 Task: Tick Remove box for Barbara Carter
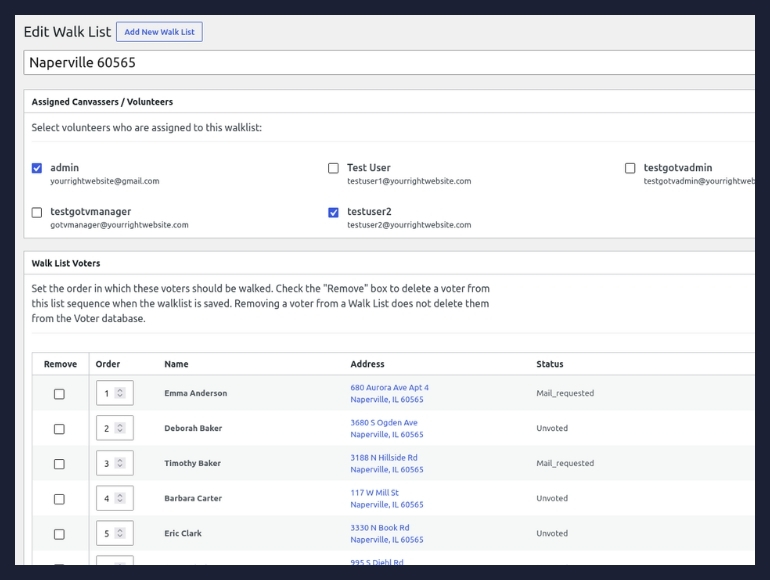click(59, 499)
